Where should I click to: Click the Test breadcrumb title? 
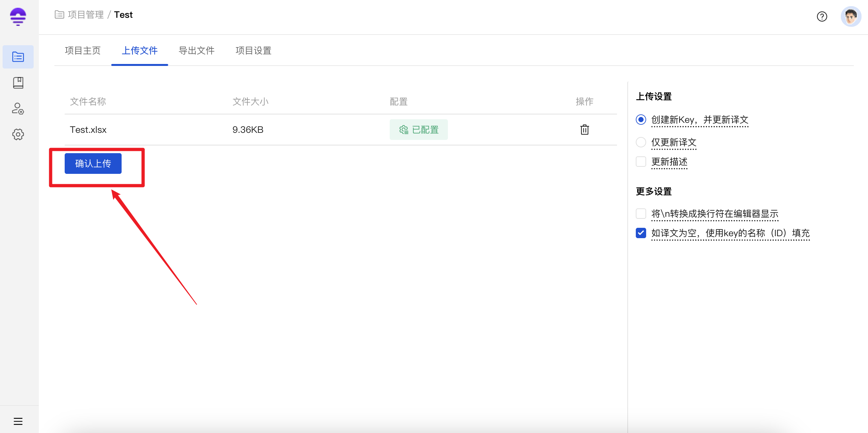click(123, 15)
